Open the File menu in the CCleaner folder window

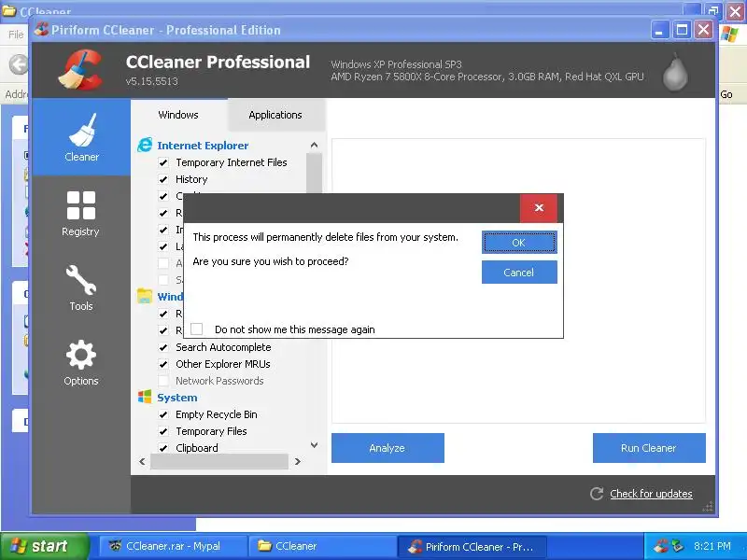coord(16,35)
